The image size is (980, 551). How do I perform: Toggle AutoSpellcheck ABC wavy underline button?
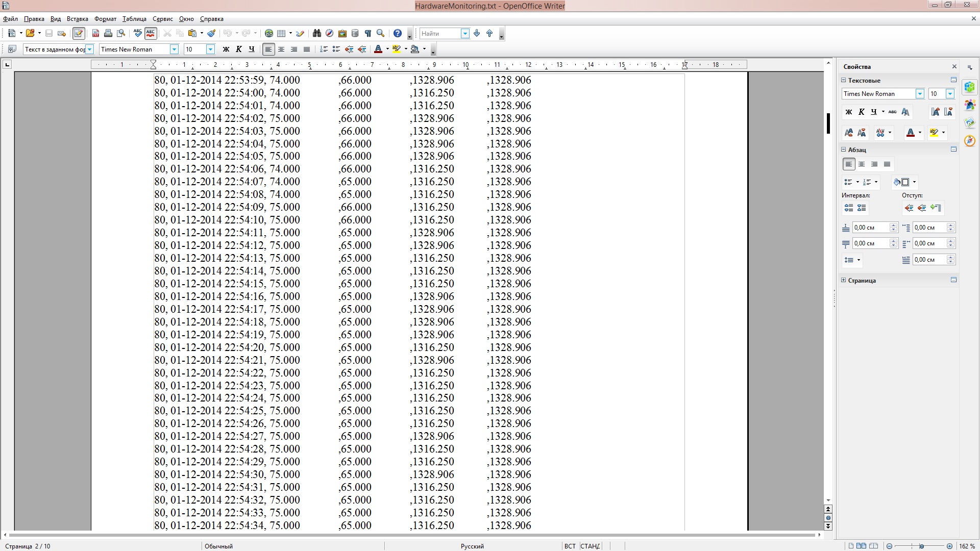coord(150,33)
